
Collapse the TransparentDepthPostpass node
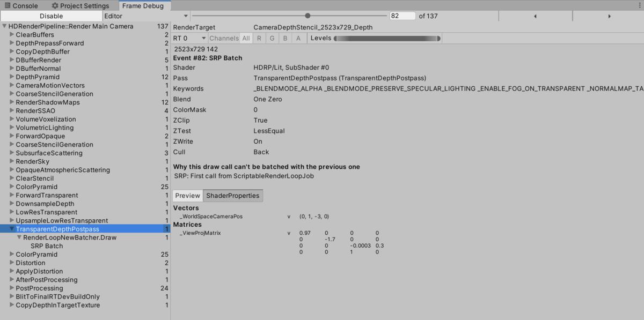(x=12, y=229)
